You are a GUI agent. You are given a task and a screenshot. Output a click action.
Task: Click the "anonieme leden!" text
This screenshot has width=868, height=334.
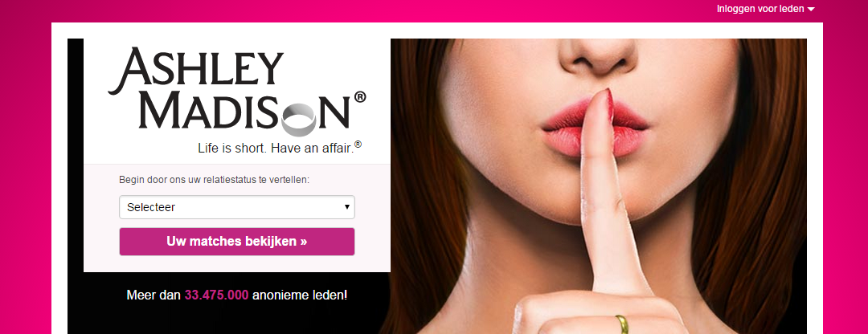[x=300, y=295]
